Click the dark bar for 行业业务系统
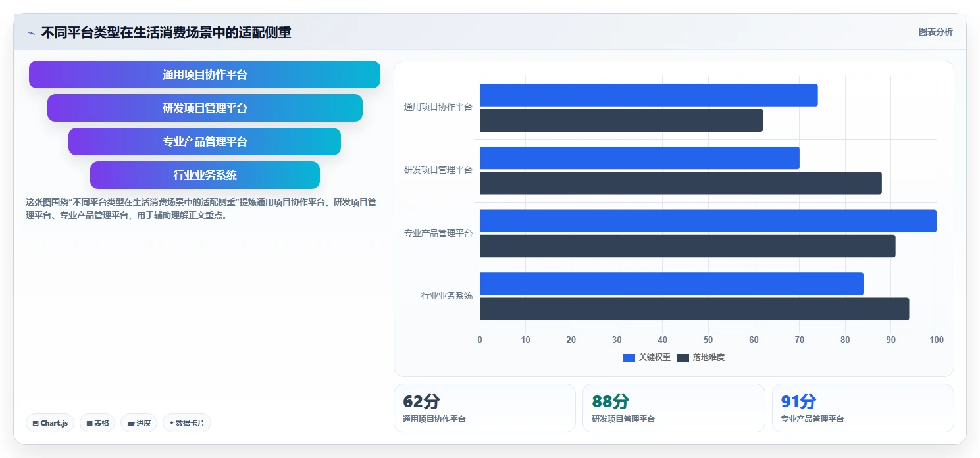The height and width of the screenshot is (458, 980). [x=694, y=309]
